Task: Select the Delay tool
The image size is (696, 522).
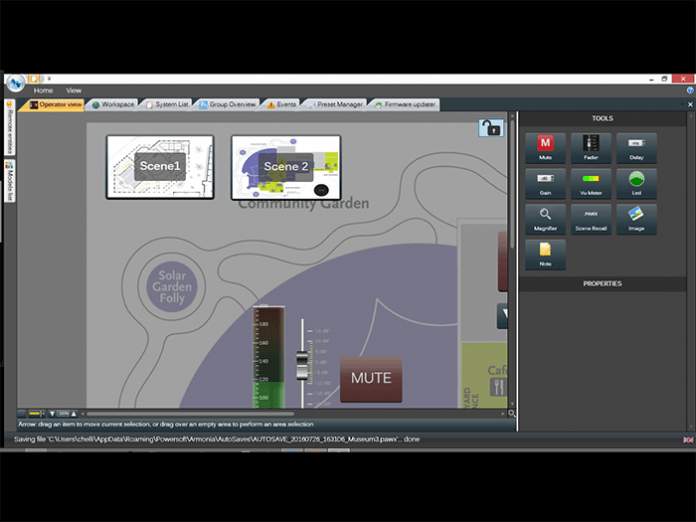Action: click(x=636, y=148)
